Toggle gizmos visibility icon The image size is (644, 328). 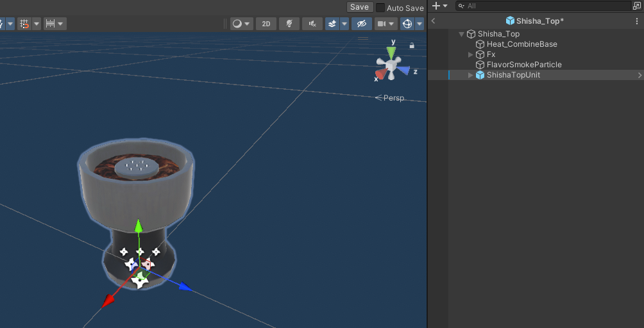(x=407, y=24)
